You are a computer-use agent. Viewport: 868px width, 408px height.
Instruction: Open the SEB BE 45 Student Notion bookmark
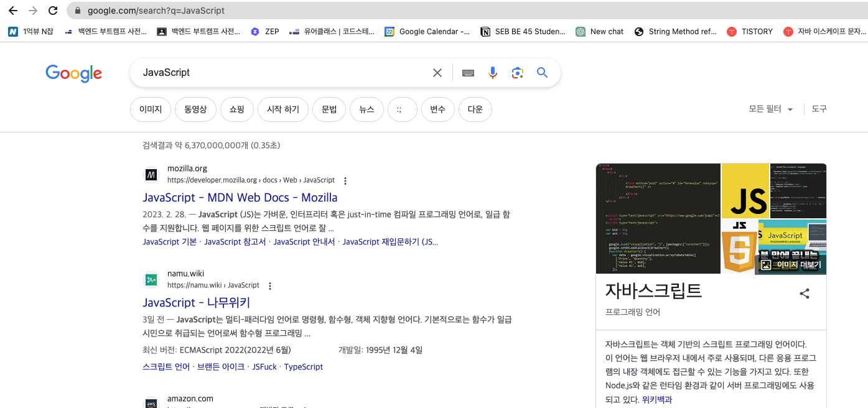[x=523, y=31]
